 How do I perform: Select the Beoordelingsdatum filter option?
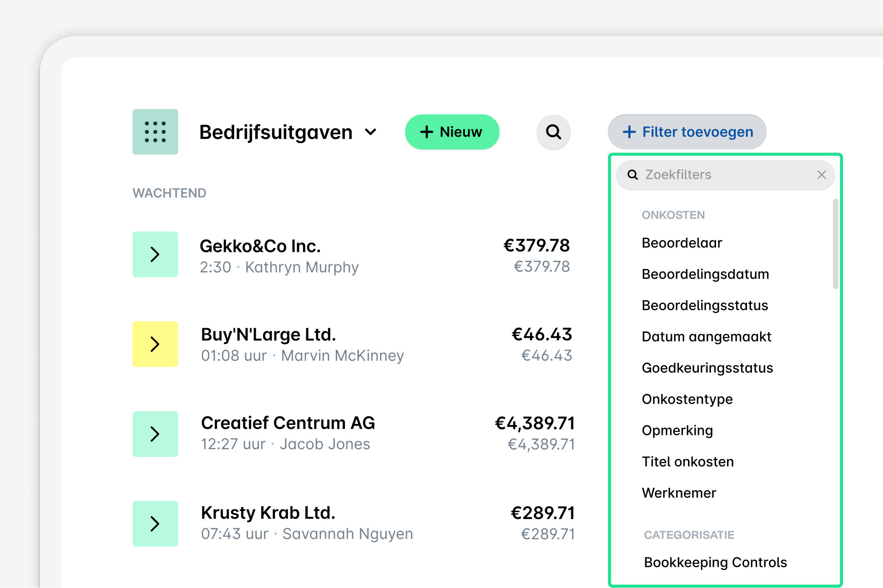point(705,274)
